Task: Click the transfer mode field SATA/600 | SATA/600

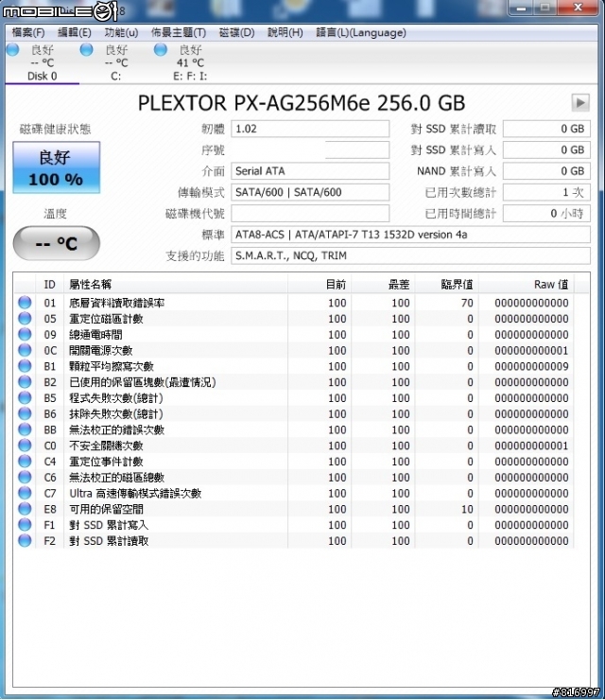Action: [310, 192]
